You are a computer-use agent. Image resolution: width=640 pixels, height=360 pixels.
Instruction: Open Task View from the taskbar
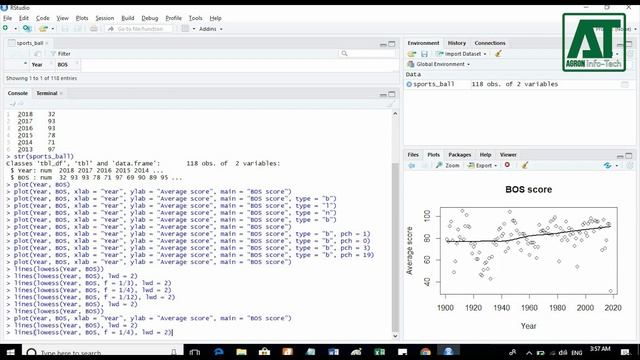pos(195,352)
